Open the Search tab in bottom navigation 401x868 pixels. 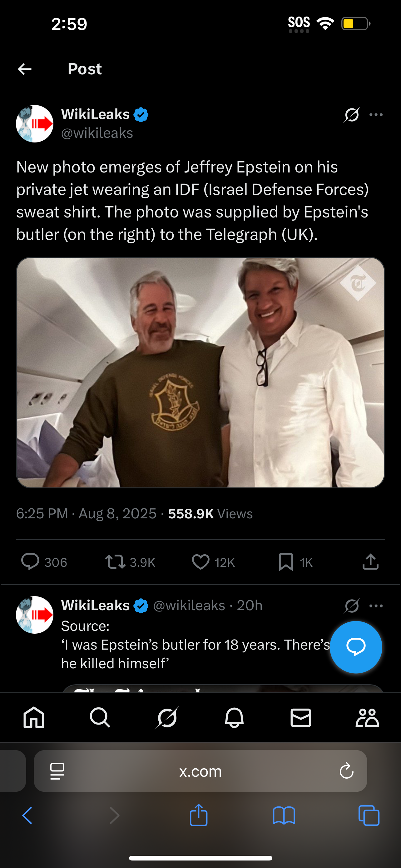100,717
